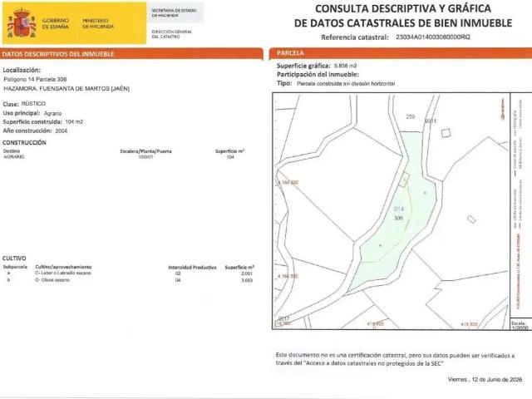Viewport: 532px width, 399px height.
Task: Select "104" in the Construcción table row
Action: (230, 157)
